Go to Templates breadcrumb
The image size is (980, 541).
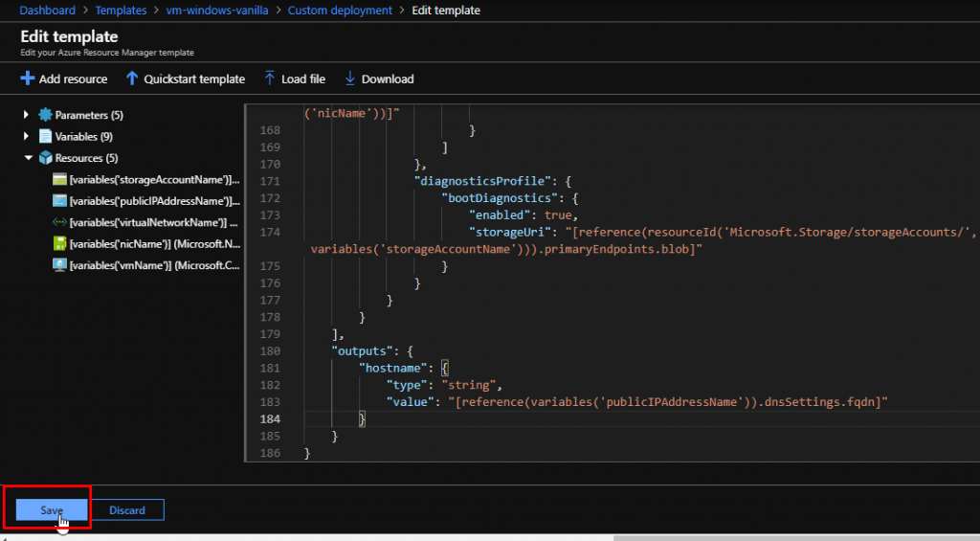pyautogui.click(x=121, y=10)
